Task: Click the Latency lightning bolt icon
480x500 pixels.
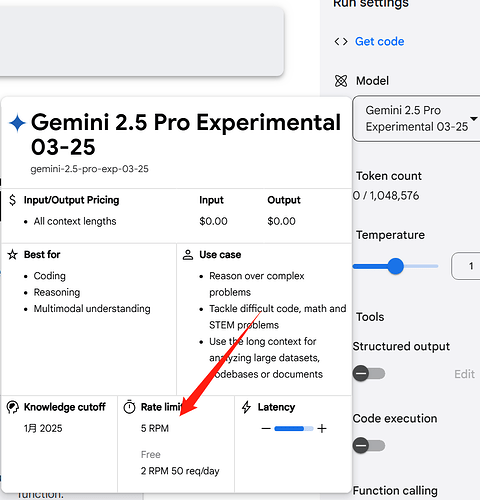Action: pos(246,407)
